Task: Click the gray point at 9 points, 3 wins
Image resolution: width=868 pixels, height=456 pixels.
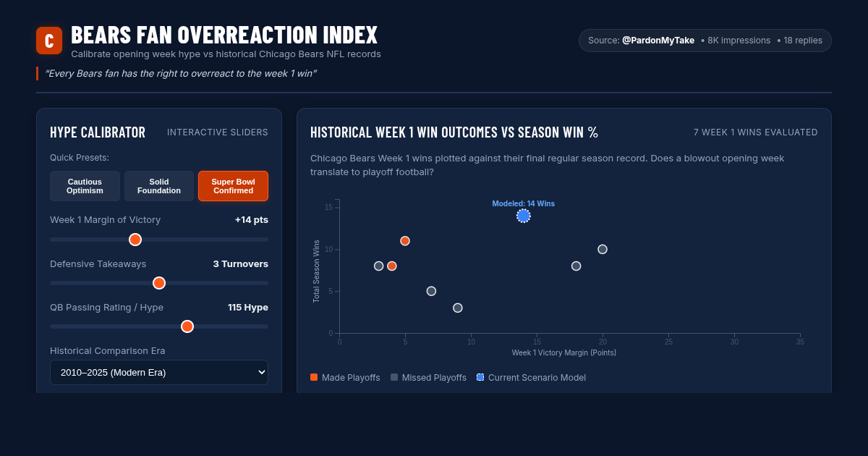Action: (458, 308)
